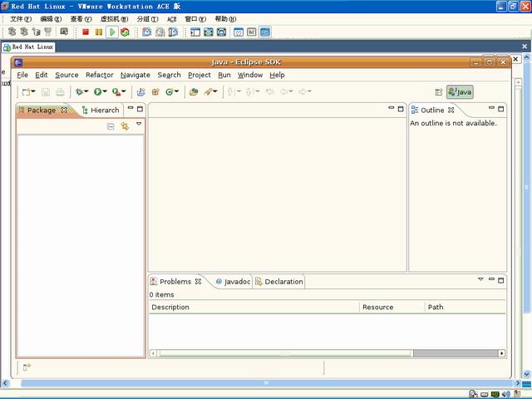Revert to VMware snapshot icon
532x399 pixels.
click(x=160, y=32)
